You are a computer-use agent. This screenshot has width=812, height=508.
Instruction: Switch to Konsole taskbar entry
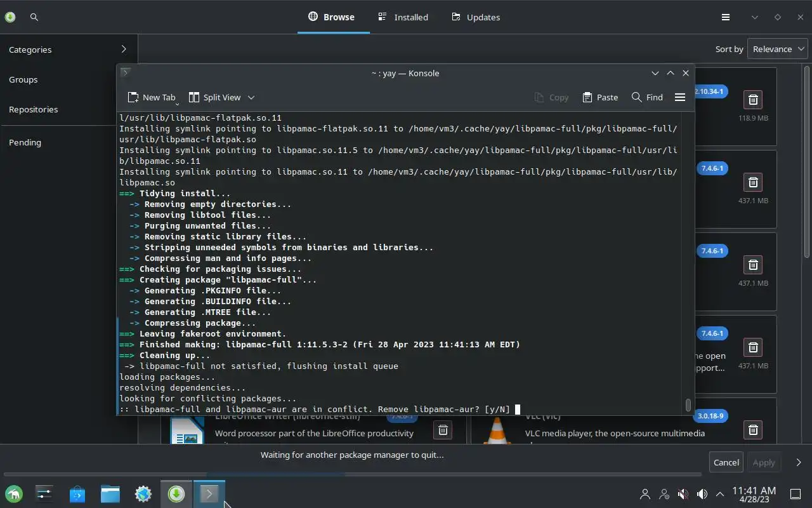tap(209, 493)
